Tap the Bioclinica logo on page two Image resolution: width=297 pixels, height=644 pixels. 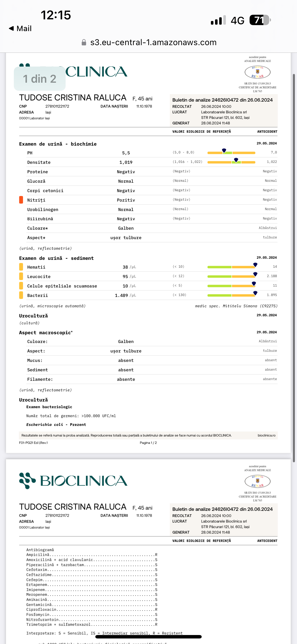(x=73, y=481)
